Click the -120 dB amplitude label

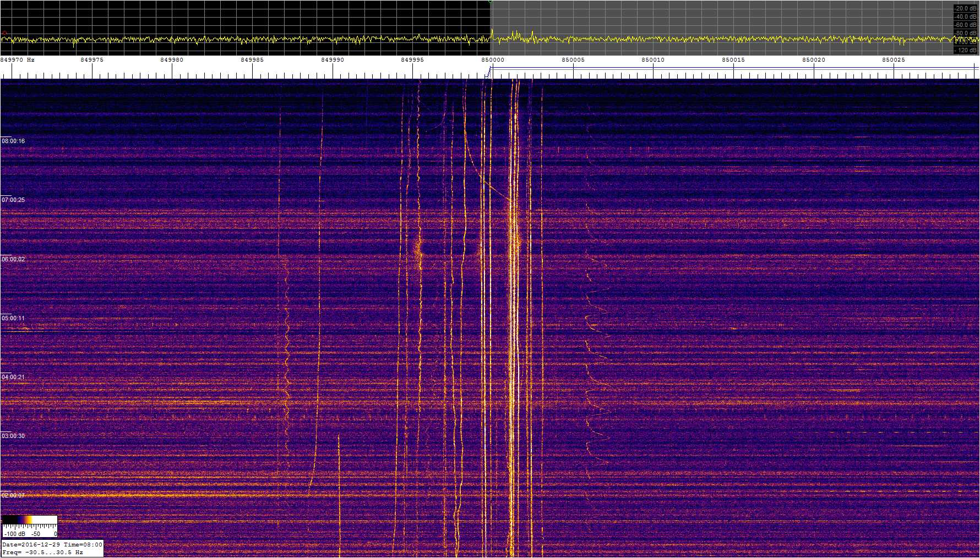click(x=966, y=50)
